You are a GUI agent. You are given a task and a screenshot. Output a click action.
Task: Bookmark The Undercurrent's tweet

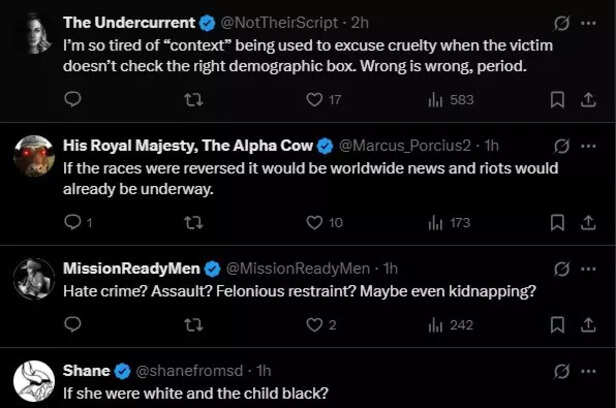558,99
